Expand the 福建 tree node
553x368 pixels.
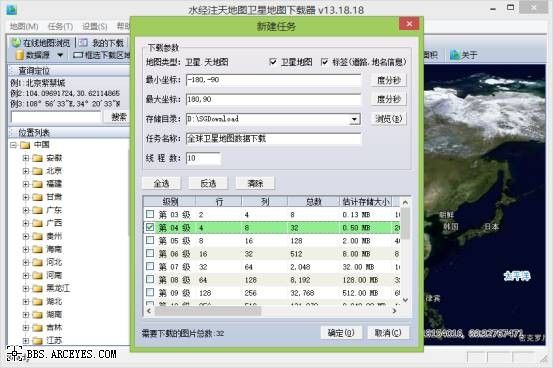tap(26, 184)
